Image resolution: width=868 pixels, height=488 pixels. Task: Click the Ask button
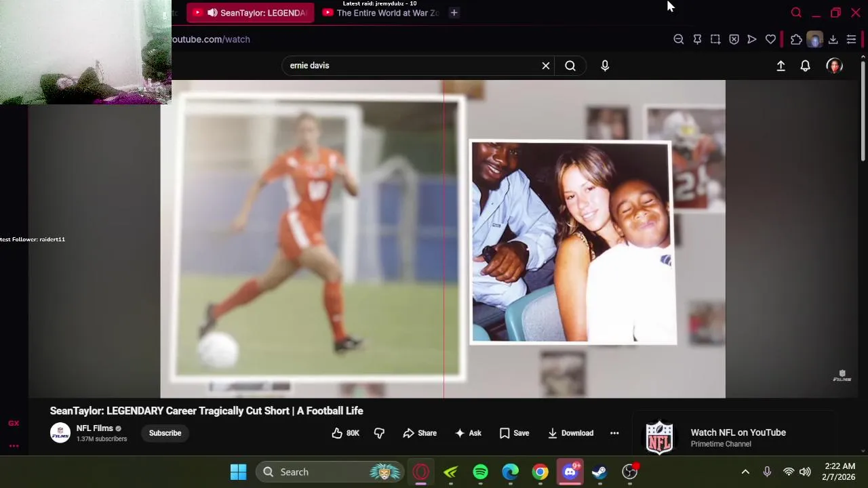point(468,433)
